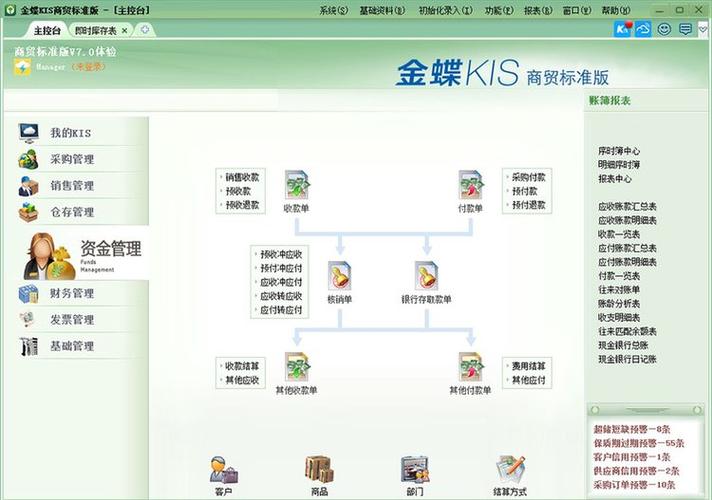Open the 初始化录入(I) menu

[445, 10]
